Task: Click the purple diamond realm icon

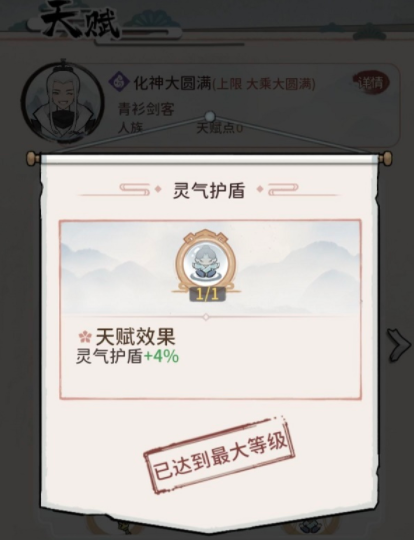Action: [x=119, y=82]
